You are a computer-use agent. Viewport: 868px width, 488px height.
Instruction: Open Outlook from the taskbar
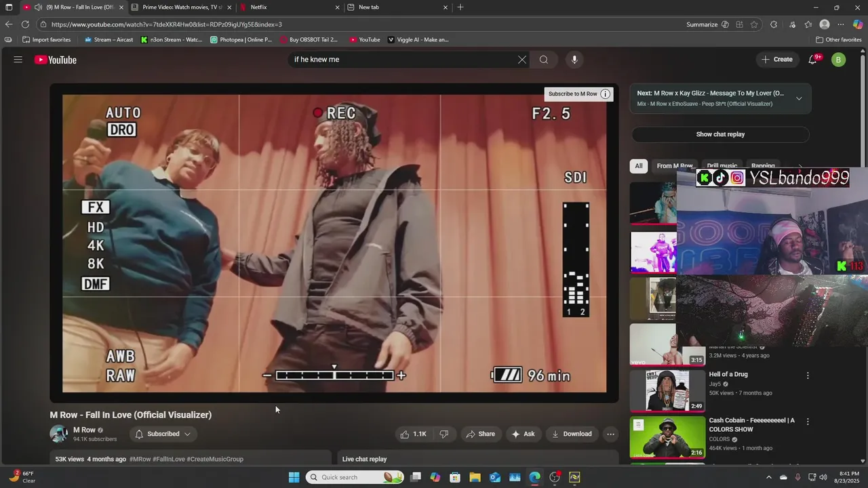pos(495,477)
